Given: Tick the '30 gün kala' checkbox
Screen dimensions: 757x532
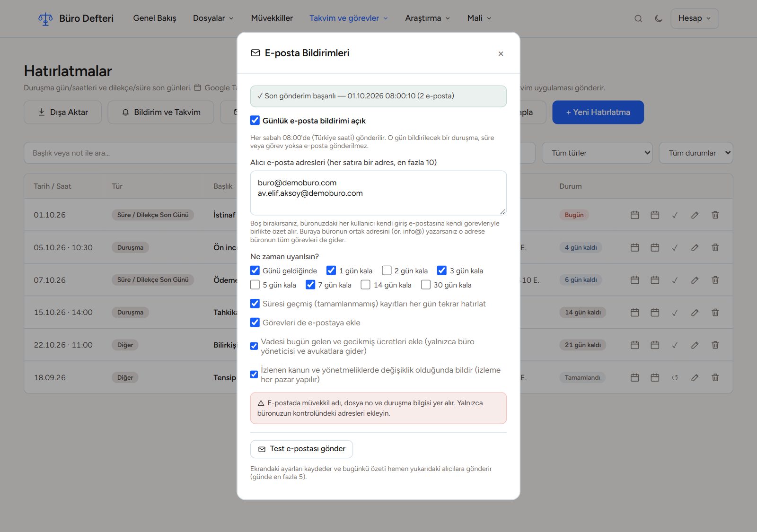Looking at the screenshot, I should click(x=426, y=285).
